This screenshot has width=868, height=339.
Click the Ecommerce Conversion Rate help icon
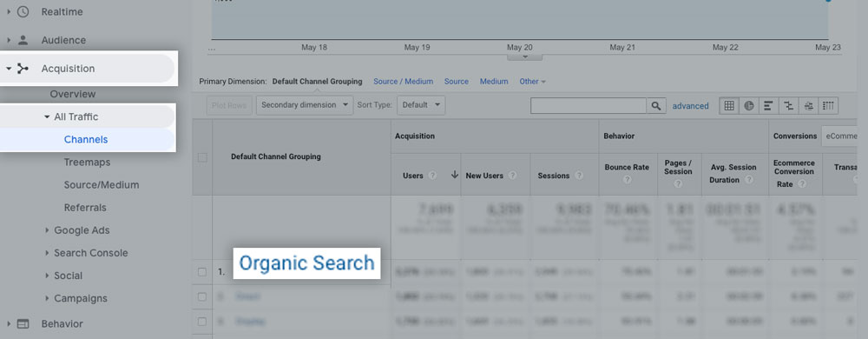(801, 184)
